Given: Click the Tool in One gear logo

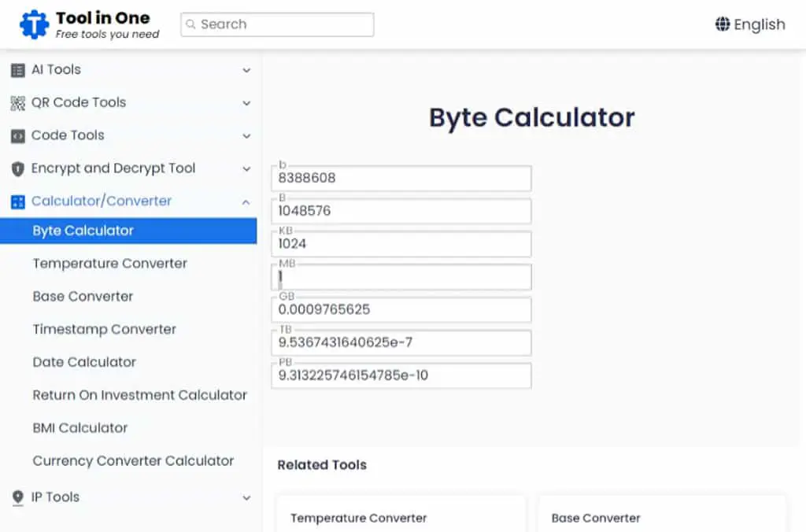Looking at the screenshot, I should point(34,24).
